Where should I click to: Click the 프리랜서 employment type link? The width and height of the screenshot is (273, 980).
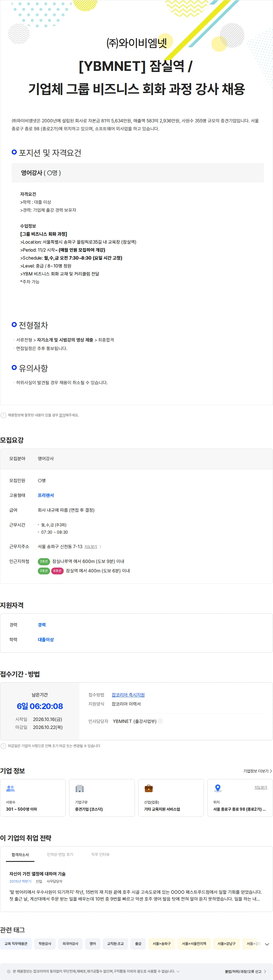(45, 495)
